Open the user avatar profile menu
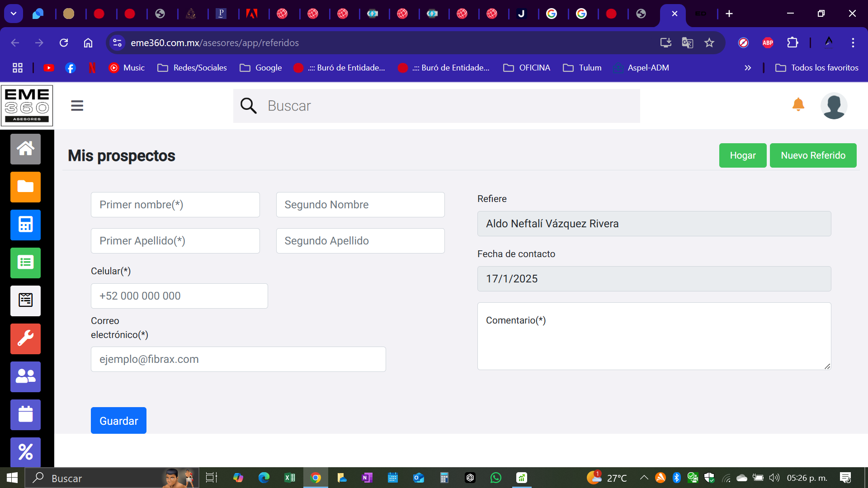This screenshot has height=488, width=868. [833, 106]
